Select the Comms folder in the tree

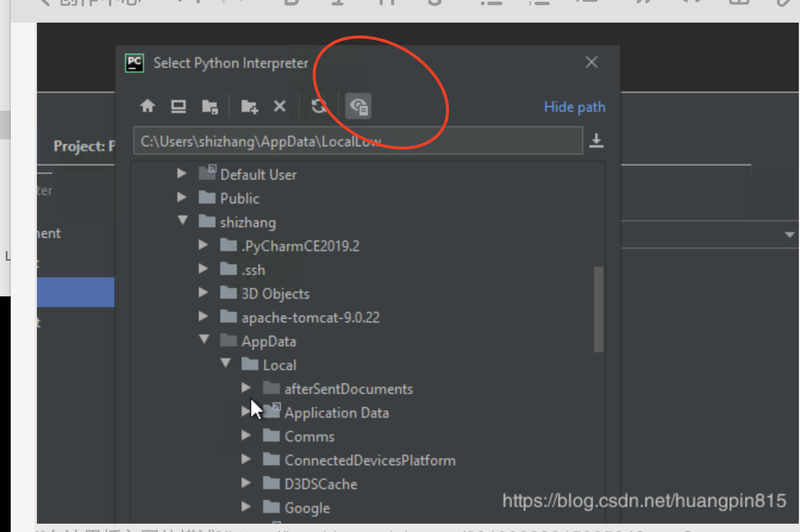[x=310, y=436]
